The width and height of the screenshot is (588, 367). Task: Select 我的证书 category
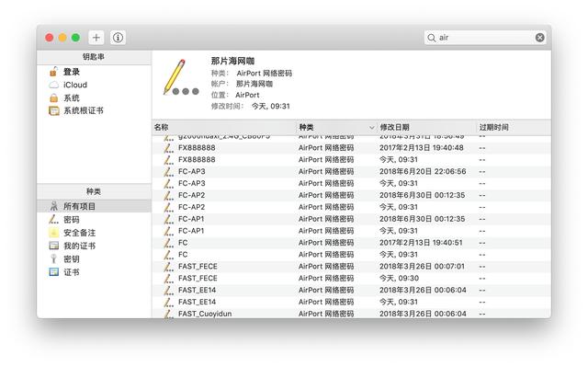94,246
